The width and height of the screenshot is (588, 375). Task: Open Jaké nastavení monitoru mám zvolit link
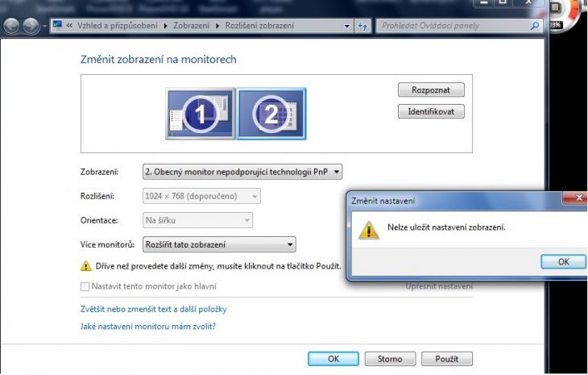[x=148, y=326]
